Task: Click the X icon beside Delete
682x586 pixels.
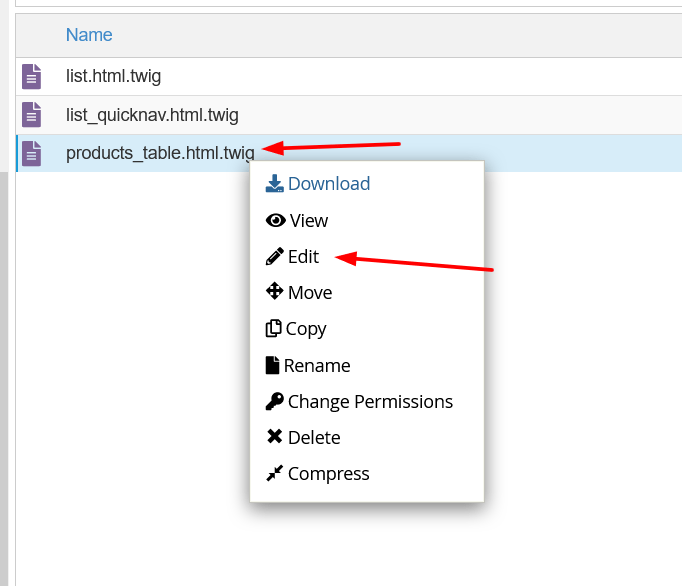Action: (274, 436)
